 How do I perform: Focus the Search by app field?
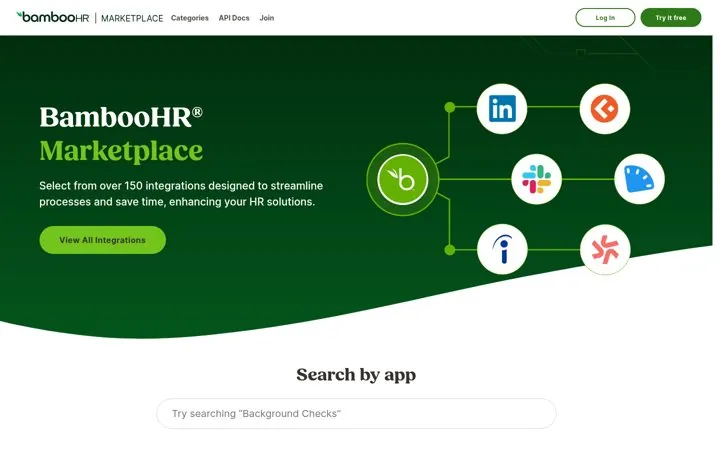[356, 413]
